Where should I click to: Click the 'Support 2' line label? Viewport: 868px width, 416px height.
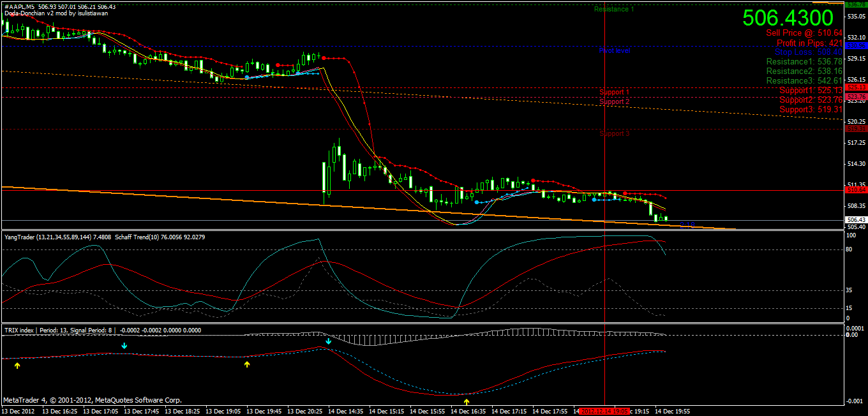coord(615,101)
